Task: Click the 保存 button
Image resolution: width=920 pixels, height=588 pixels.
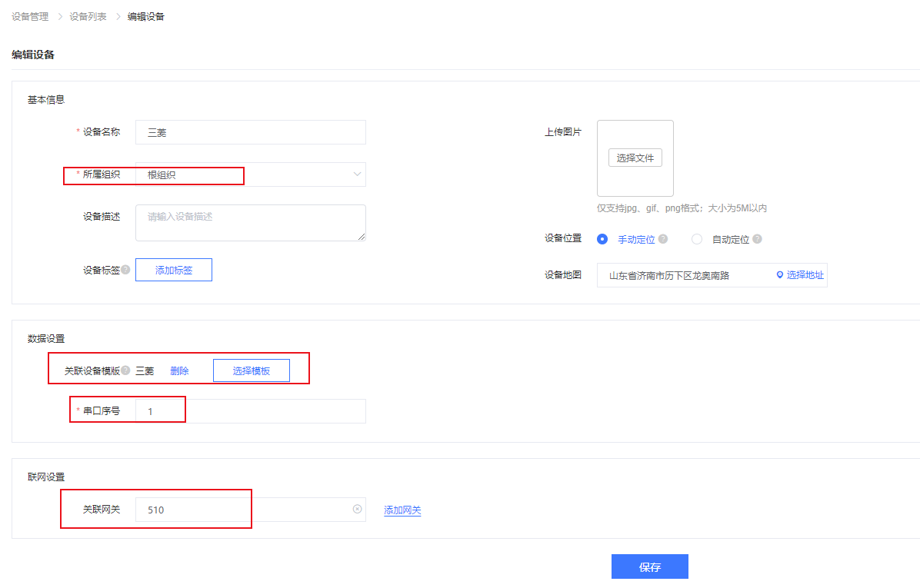Action: [649, 566]
